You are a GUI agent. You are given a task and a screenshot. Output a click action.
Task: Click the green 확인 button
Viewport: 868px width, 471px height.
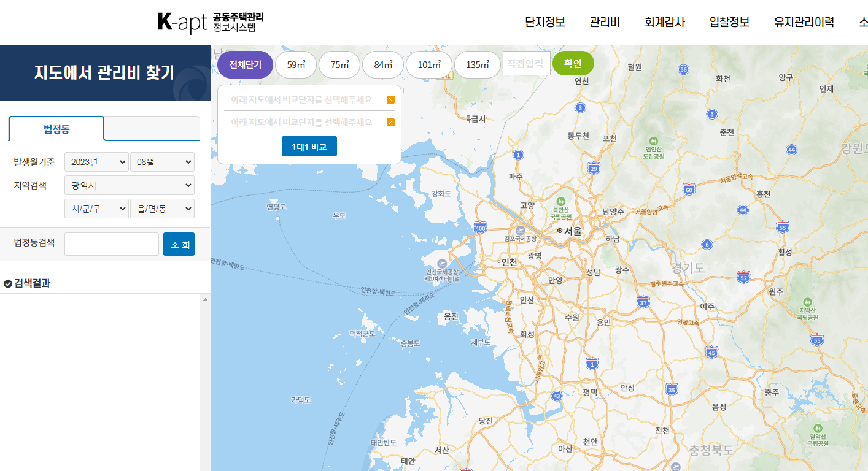pos(573,63)
